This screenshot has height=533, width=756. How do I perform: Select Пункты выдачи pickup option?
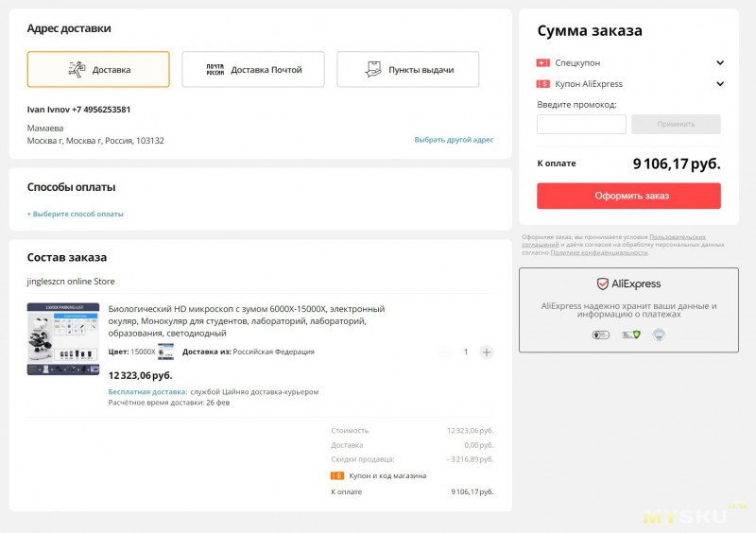click(x=408, y=70)
